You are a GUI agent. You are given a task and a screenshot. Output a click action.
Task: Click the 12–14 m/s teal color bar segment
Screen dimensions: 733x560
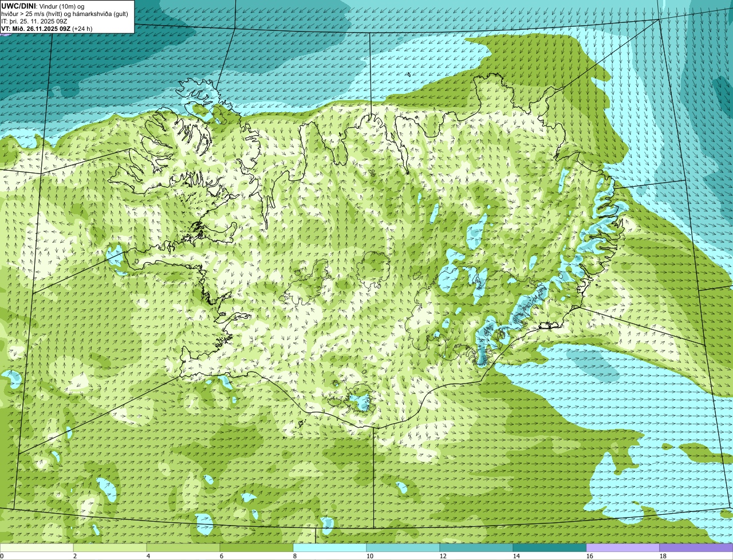[476, 547]
